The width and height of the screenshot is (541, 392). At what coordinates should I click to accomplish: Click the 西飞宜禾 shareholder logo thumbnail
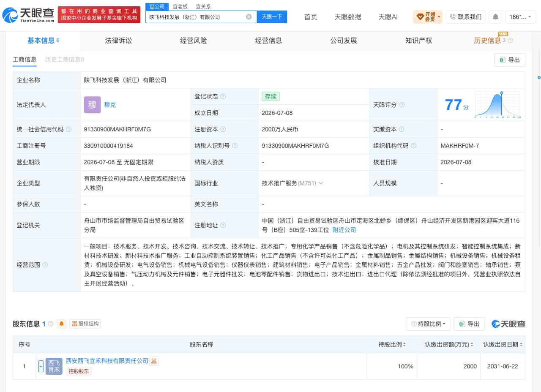(54, 366)
